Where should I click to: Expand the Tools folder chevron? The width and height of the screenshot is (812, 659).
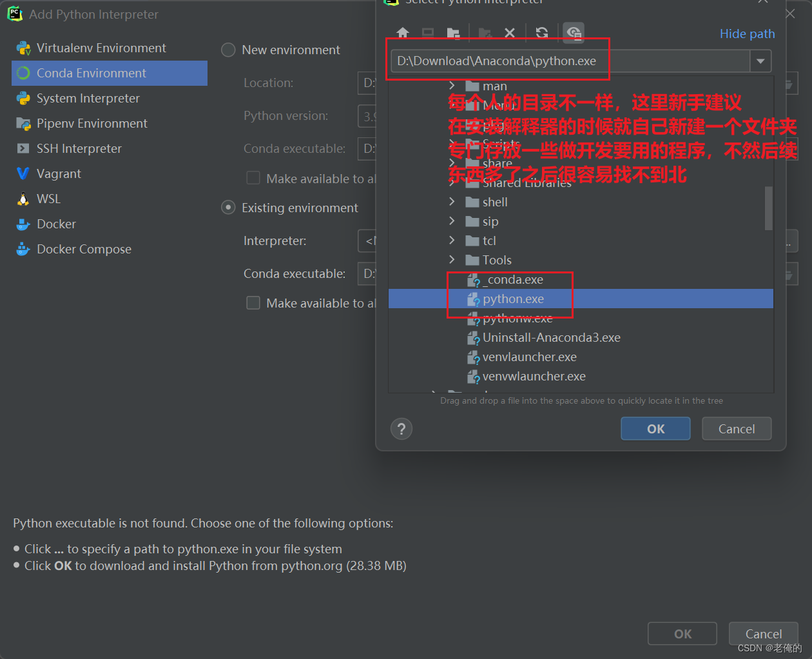coord(452,260)
